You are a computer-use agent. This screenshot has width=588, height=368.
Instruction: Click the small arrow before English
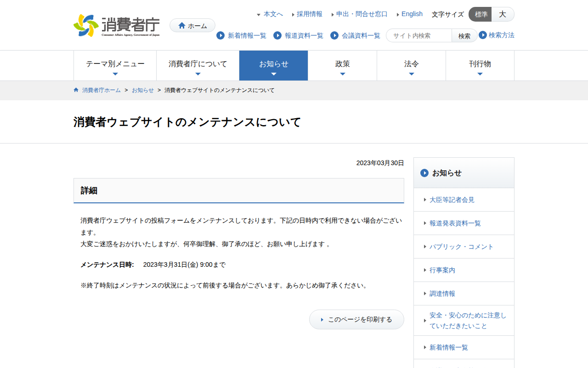coord(398,15)
